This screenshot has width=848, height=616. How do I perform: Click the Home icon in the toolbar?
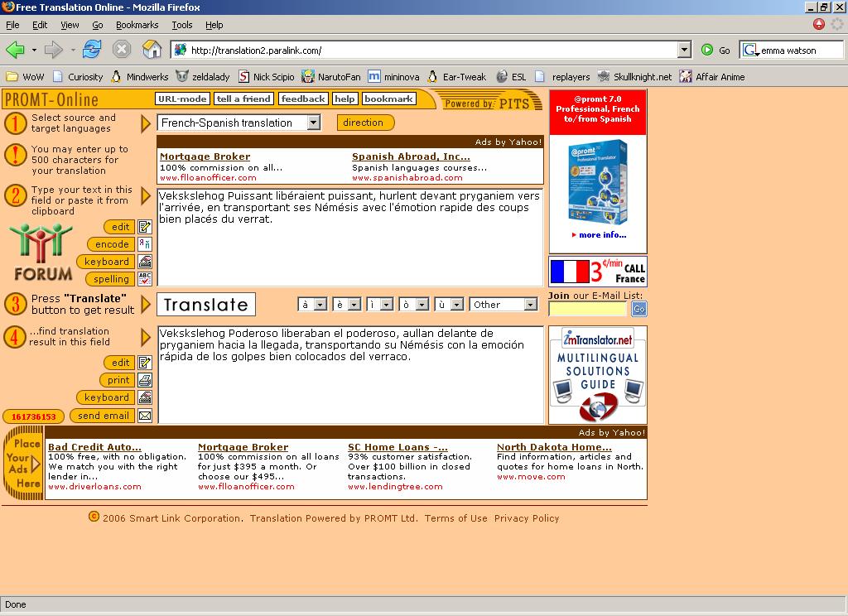coord(152,50)
